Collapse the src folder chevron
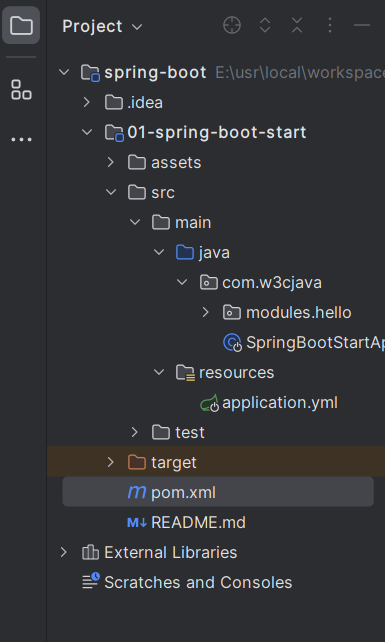Screen dimensions: 385x642 click(x=111, y=192)
